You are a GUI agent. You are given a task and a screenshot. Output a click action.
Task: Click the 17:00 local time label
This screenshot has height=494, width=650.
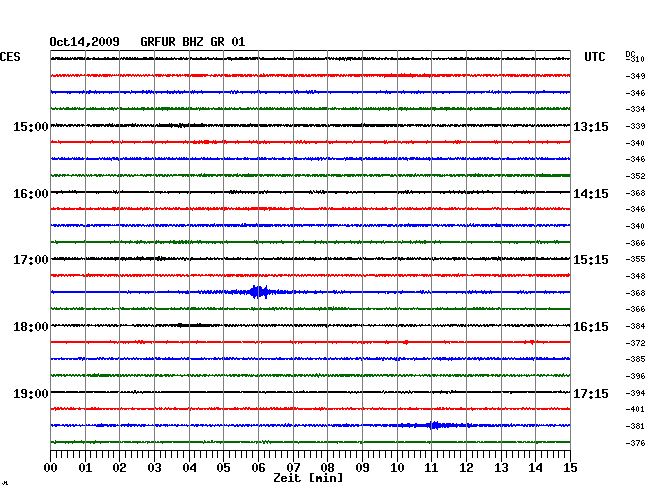pyautogui.click(x=31, y=260)
